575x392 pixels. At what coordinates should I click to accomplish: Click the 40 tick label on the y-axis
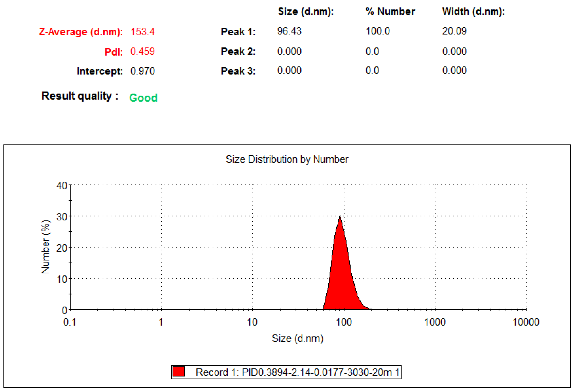(x=62, y=186)
